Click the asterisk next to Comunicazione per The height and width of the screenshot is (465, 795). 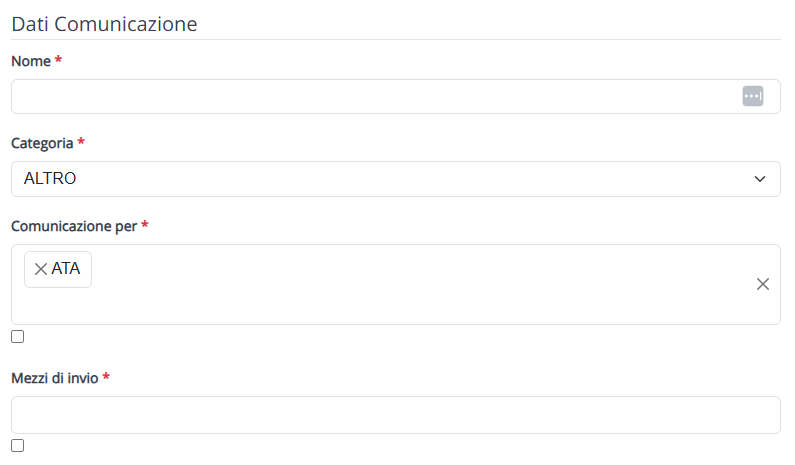point(144,225)
